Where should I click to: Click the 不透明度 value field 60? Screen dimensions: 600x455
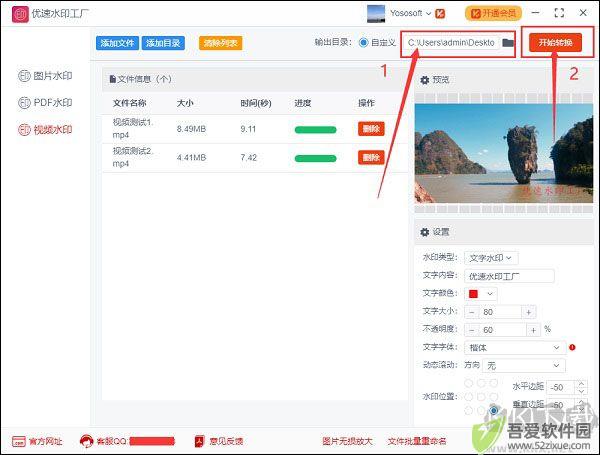pos(502,330)
